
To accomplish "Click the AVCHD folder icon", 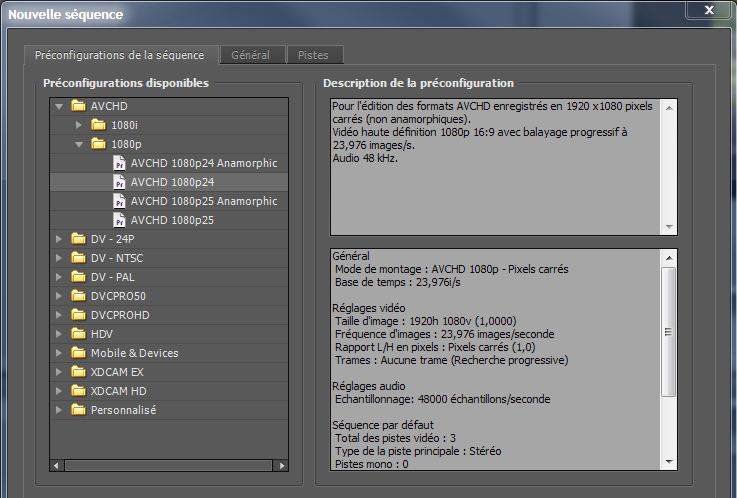I will (78, 106).
